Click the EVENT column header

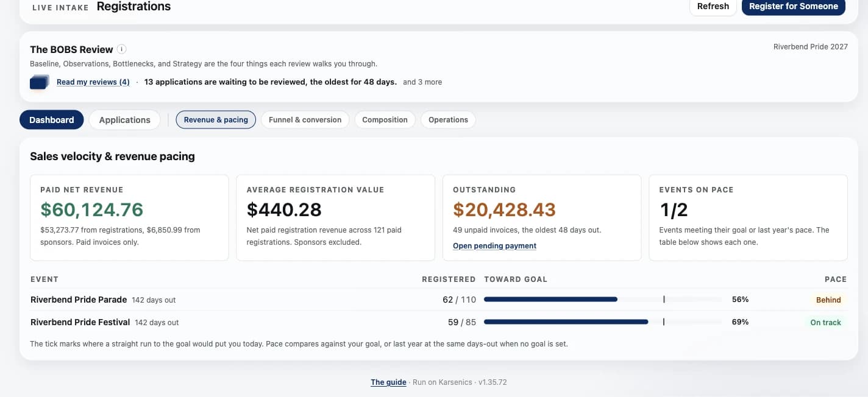click(x=44, y=279)
